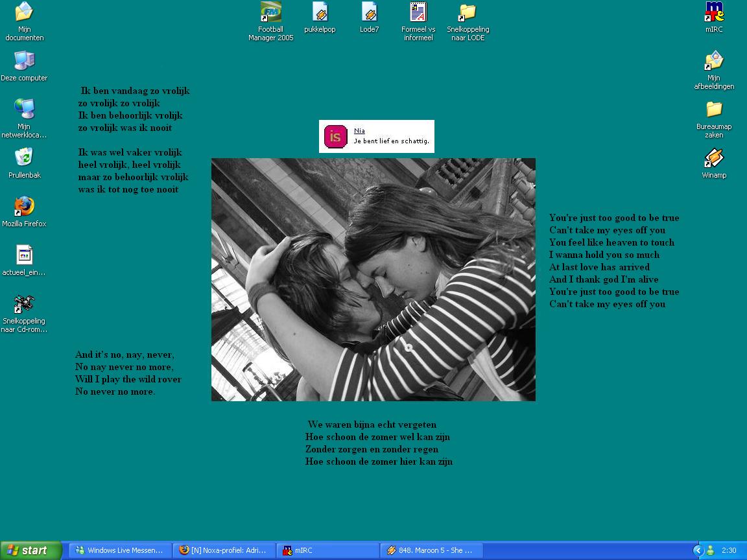Expand hidden system tray icons arrow
The height and width of the screenshot is (560, 747).
tap(698, 550)
